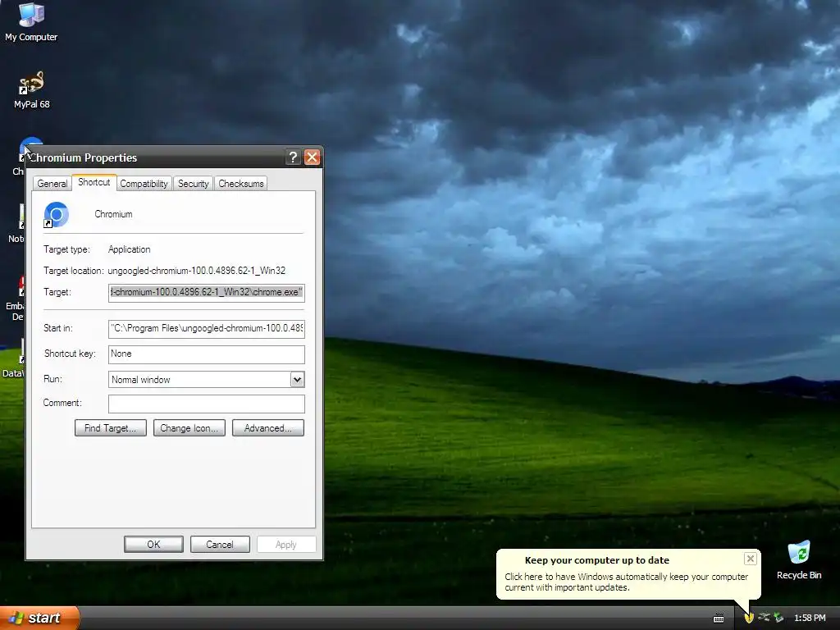Focus the Shortcut key field
This screenshot has width=840, height=630.
click(206, 354)
